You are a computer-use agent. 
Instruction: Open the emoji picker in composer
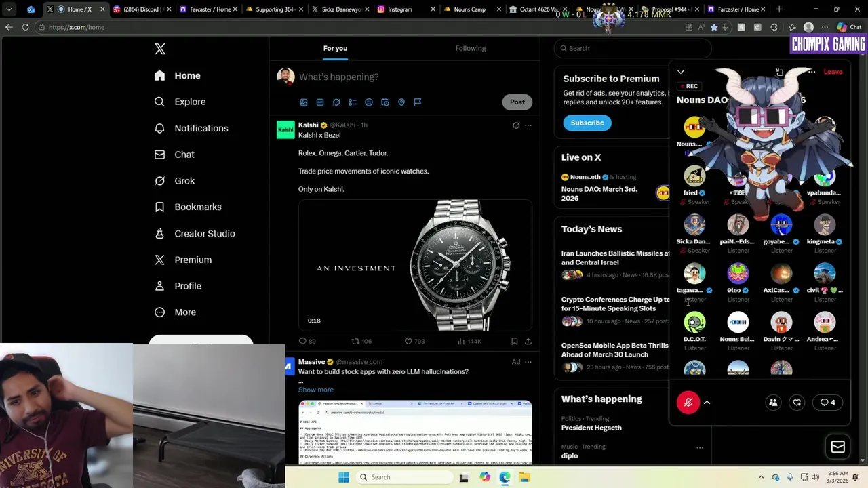pyautogui.click(x=369, y=102)
